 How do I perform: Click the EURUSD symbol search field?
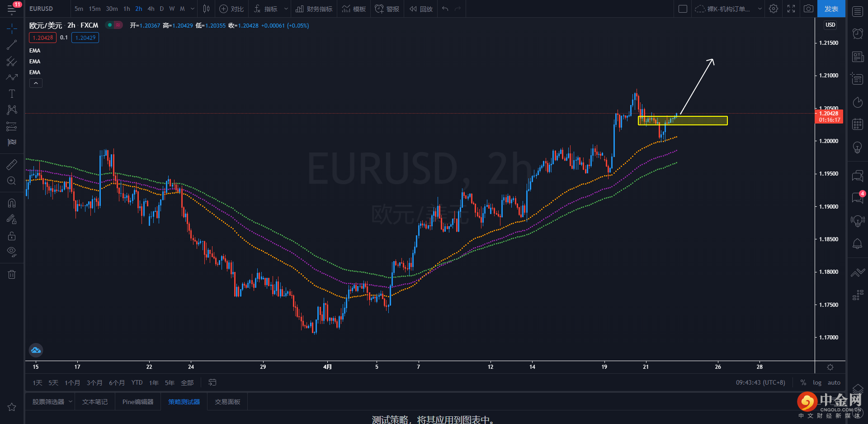(47, 9)
